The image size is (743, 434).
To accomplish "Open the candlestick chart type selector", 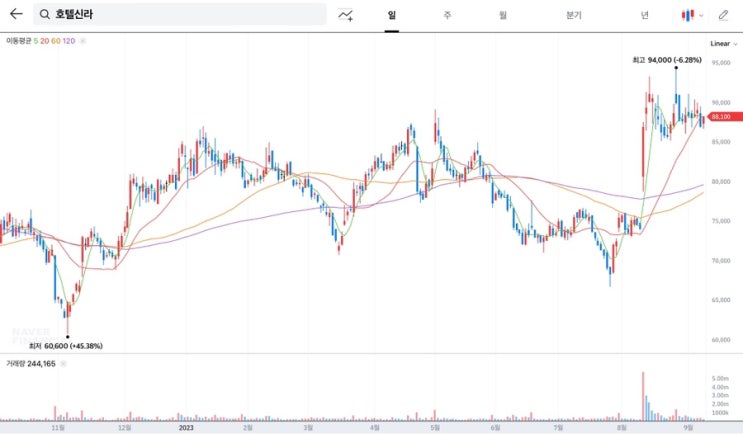I will coord(692,15).
